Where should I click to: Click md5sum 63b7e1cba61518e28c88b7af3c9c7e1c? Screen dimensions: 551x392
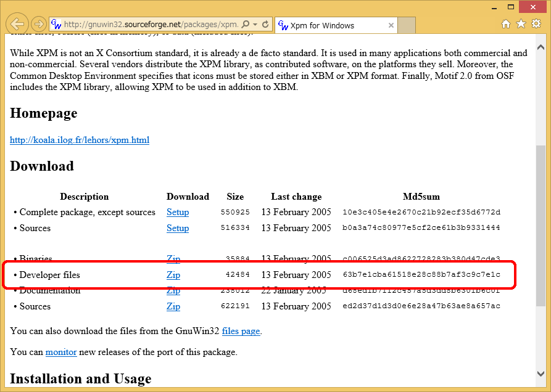tap(421, 274)
